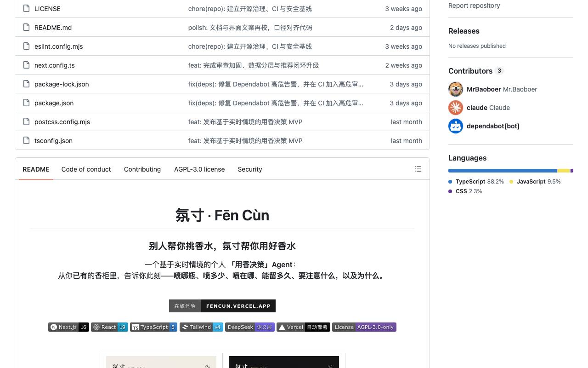The height and width of the screenshot is (368, 588).
Task: Open postcss.config.mjs commit 'feat: 发布基于实时情境' message
Action: tap(245, 122)
